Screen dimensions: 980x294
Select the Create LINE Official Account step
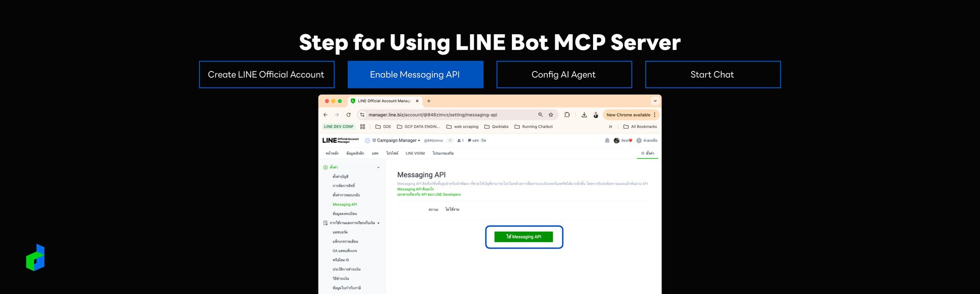click(266, 75)
